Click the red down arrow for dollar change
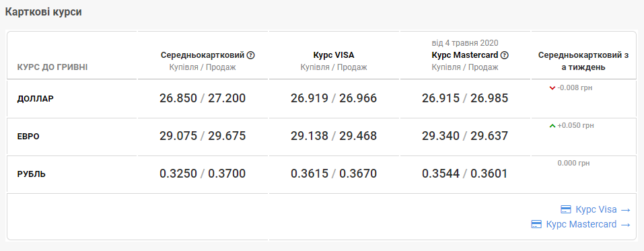The width and height of the screenshot is (644, 251). point(552,88)
